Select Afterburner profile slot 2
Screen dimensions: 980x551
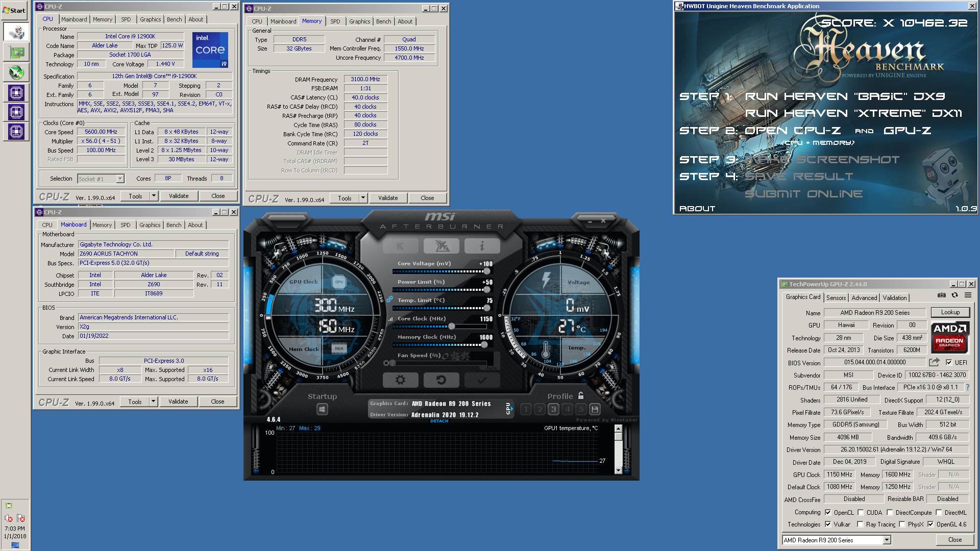(540, 409)
